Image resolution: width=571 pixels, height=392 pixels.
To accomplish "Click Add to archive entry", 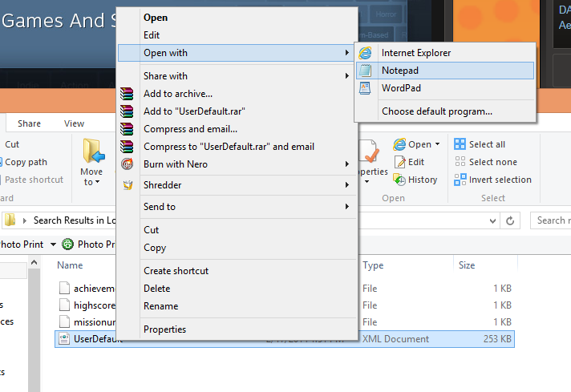I will tap(237, 94).
